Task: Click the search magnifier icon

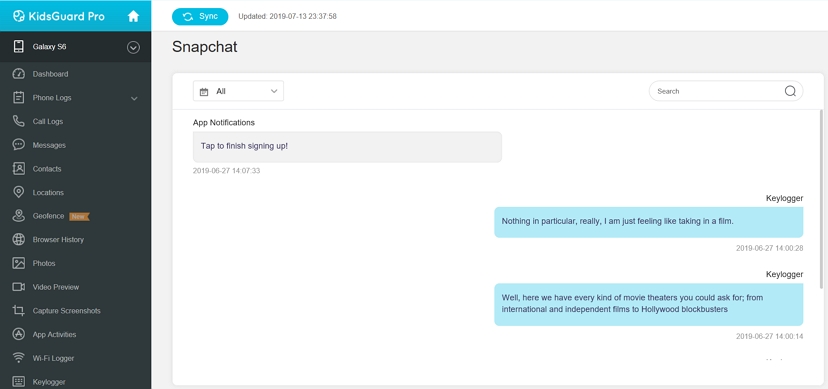Action: pos(790,91)
